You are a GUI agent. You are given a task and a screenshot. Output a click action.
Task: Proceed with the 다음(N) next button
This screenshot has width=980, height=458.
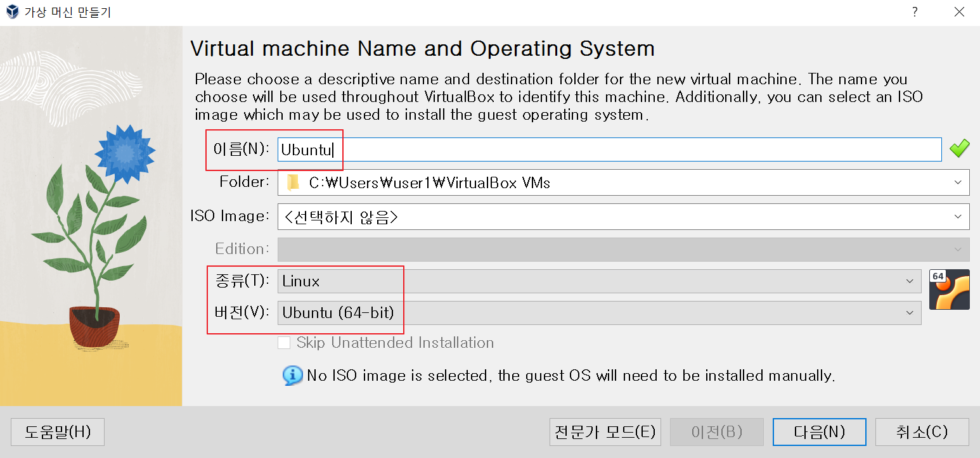pyautogui.click(x=820, y=432)
